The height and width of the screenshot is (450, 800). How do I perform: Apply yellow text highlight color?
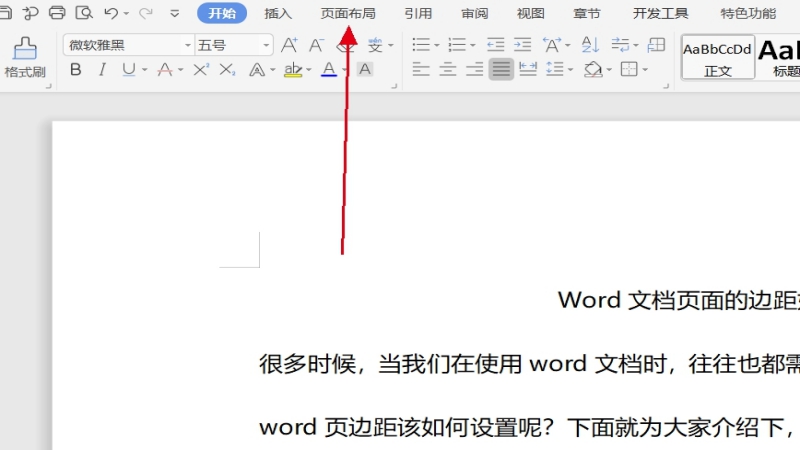click(x=291, y=69)
